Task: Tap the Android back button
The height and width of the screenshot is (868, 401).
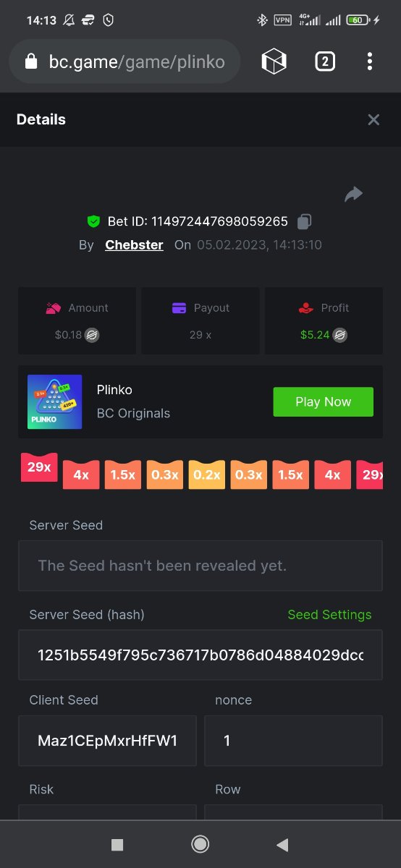Action: (283, 844)
